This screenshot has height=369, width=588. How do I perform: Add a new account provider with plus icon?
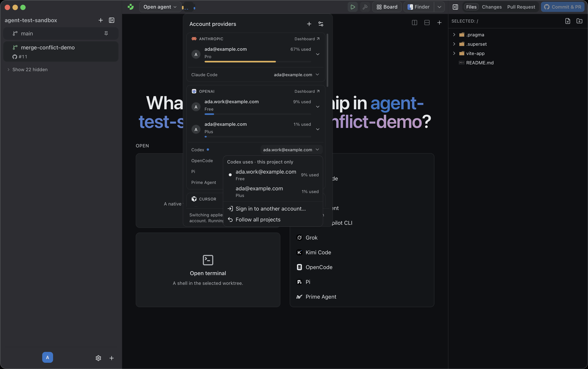tap(309, 24)
